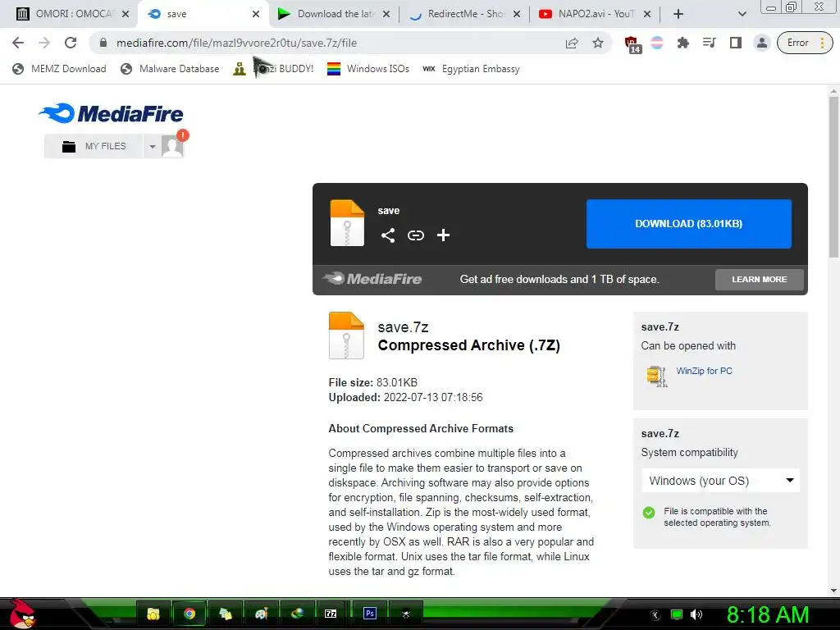Toggle the browser side panel
This screenshot has height=630, width=840.
[x=736, y=43]
